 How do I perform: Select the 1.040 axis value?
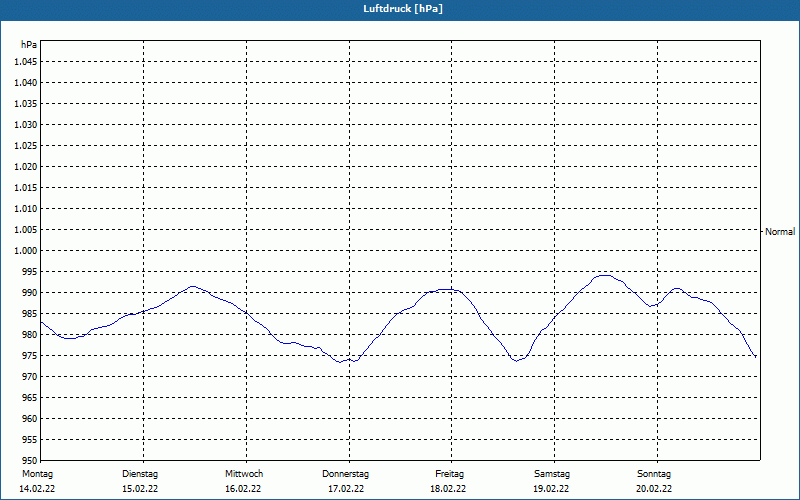point(26,83)
